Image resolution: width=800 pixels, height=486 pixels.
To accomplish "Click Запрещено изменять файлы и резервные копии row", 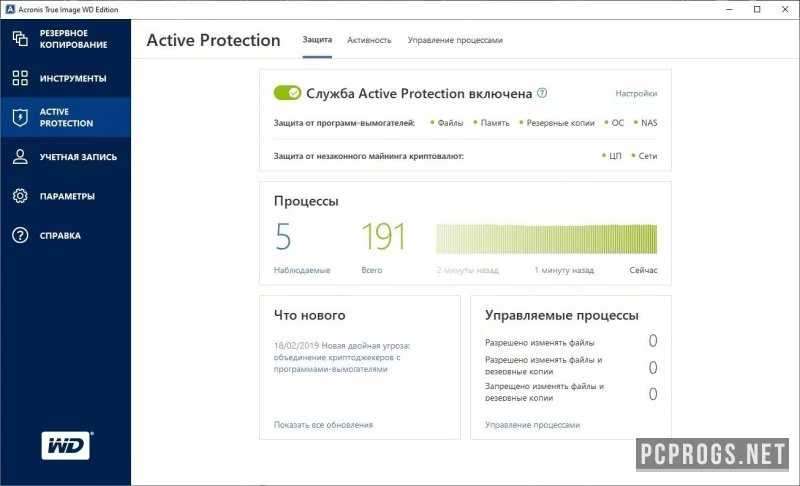I will (x=571, y=393).
